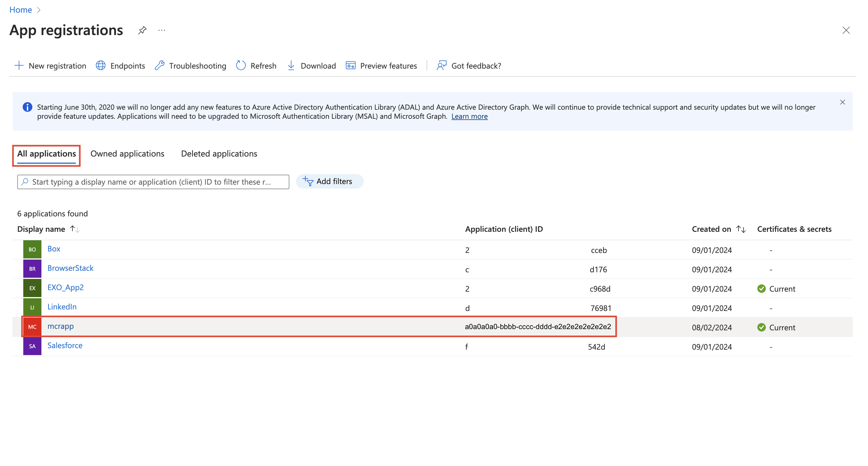Dismiss the ADAL deprecation info banner
Viewport: 868px width, 466px height.
(x=842, y=102)
